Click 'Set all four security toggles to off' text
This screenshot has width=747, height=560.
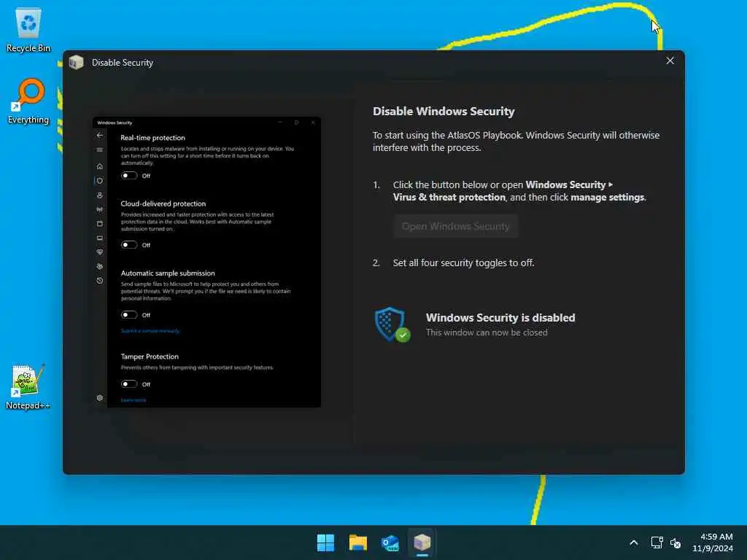[x=463, y=262]
